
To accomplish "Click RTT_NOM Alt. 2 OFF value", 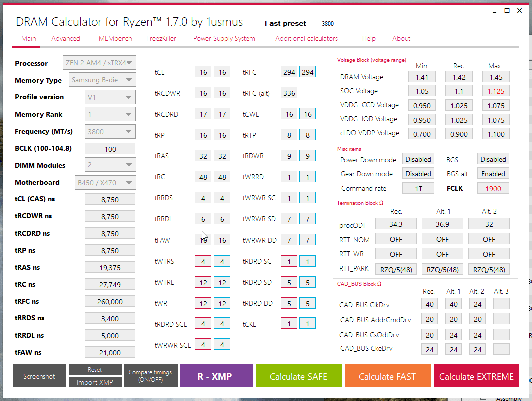I will point(489,239).
